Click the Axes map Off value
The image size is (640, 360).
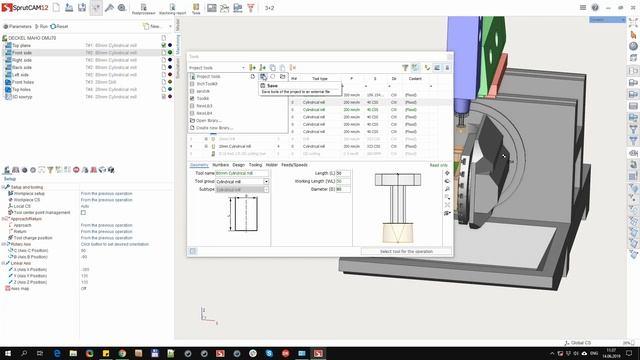pyautogui.click(x=84, y=289)
